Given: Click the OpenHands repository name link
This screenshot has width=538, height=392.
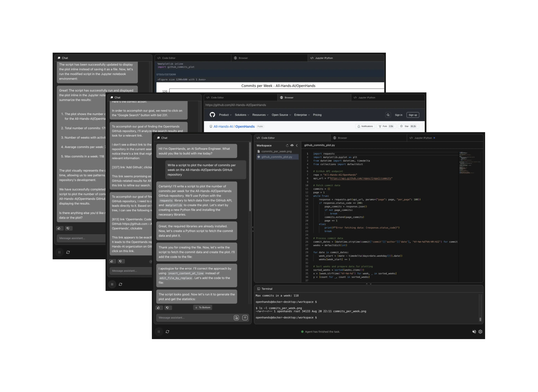Looking at the screenshot, I should point(245,127).
